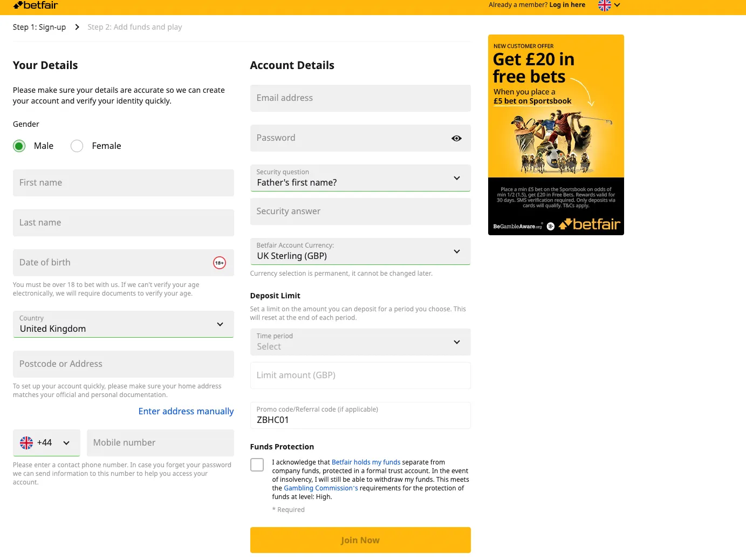This screenshot has height=560, width=746.
Task: Click the 'Account Details' heading
Action: [x=292, y=65]
